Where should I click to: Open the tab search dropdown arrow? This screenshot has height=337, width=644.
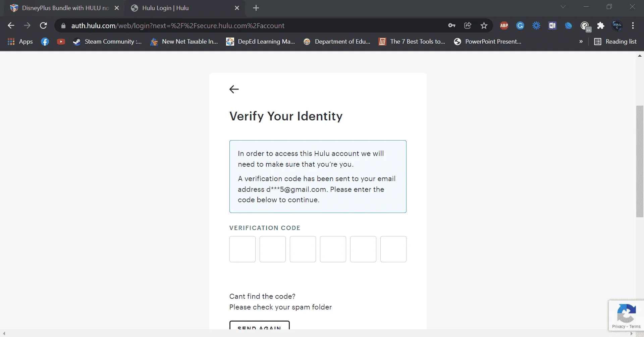click(x=563, y=7)
